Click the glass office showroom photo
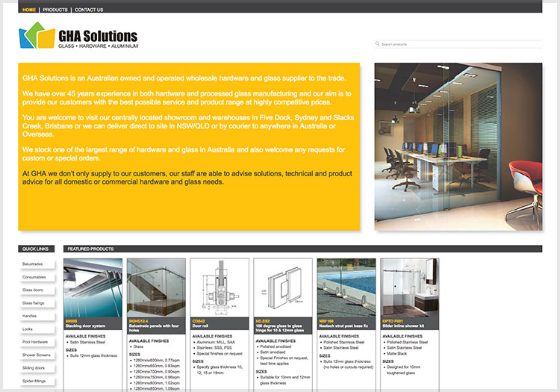 [x=458, y=147]
